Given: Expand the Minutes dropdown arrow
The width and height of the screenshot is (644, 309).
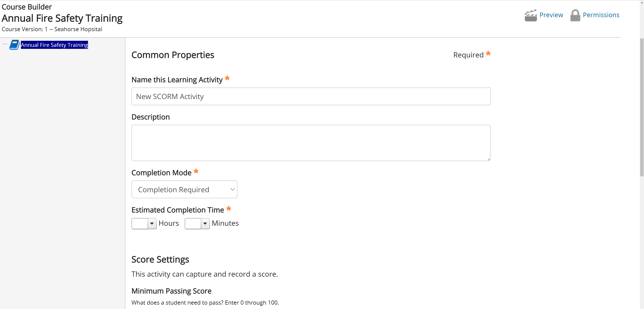Looking at the screenshot, I should pyautogui.click(x=205, y=223).
